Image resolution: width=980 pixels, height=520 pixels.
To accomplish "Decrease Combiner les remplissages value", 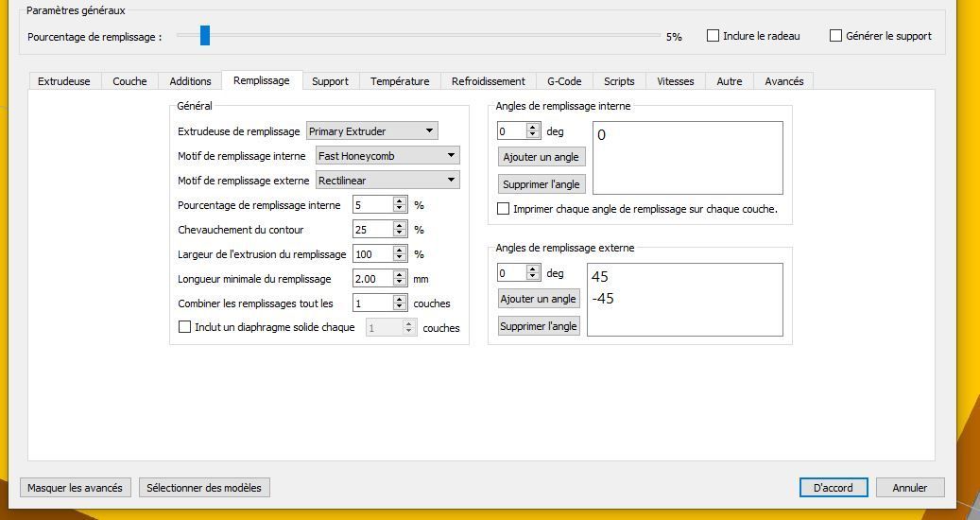I will (x=400, y=307).
